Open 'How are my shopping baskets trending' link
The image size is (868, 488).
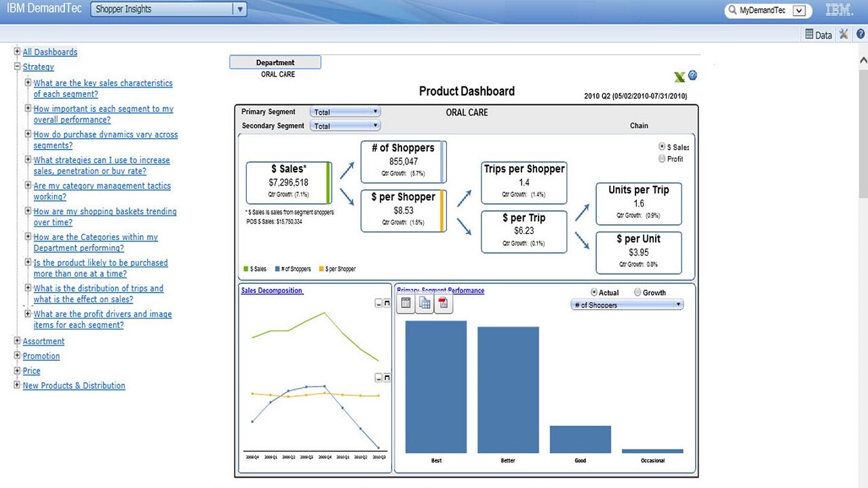click(x=105, y=217)
